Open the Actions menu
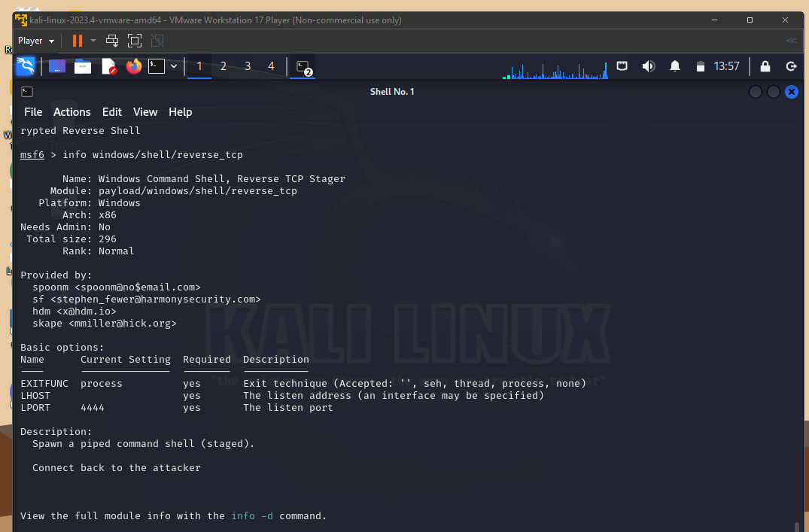This screenshot has width=809, height=532. (x=71, y=111)
